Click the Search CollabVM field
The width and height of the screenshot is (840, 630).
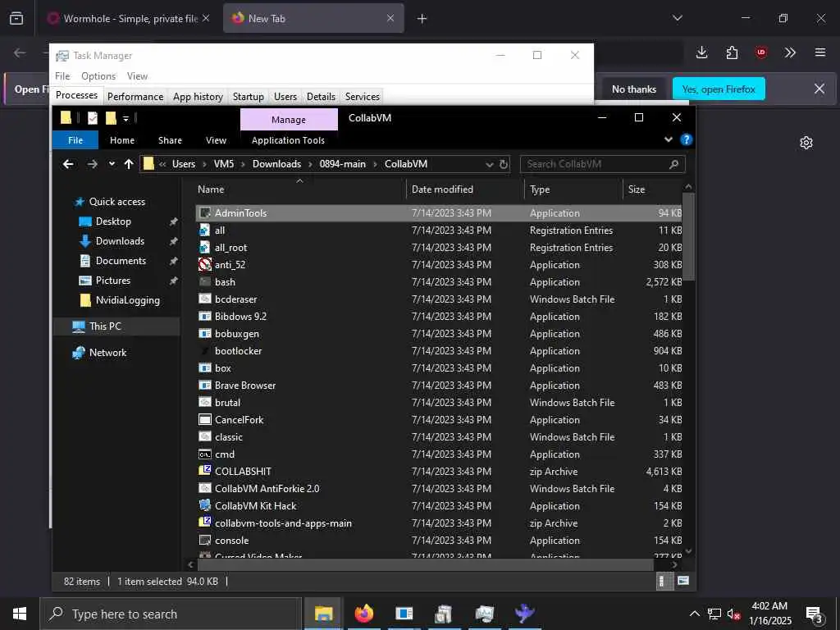pyautogui.click(x=602, y=164)
